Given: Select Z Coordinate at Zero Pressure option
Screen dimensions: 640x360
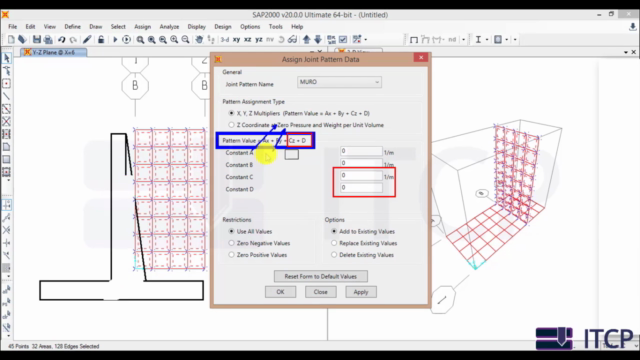Looking at the screenshot, I should pyautogui.click(x=231, y=125).
